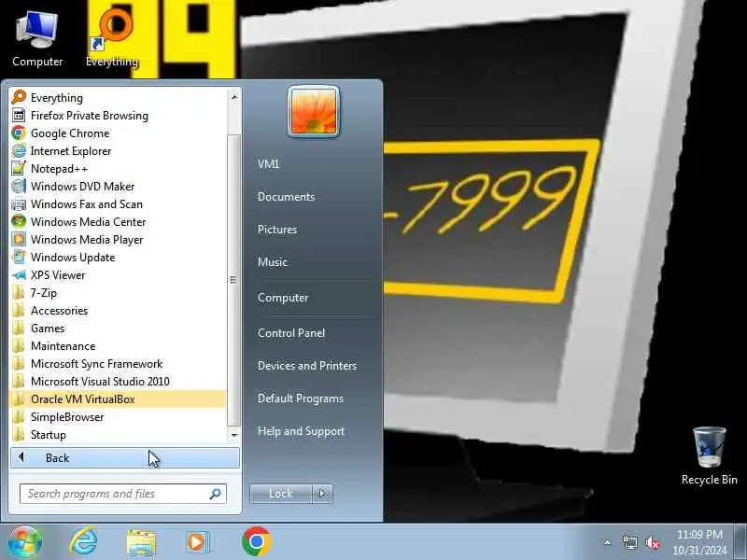Click the programs list scrollbar thumb
This screenshot has height=560, width=747.
point(234,280)
